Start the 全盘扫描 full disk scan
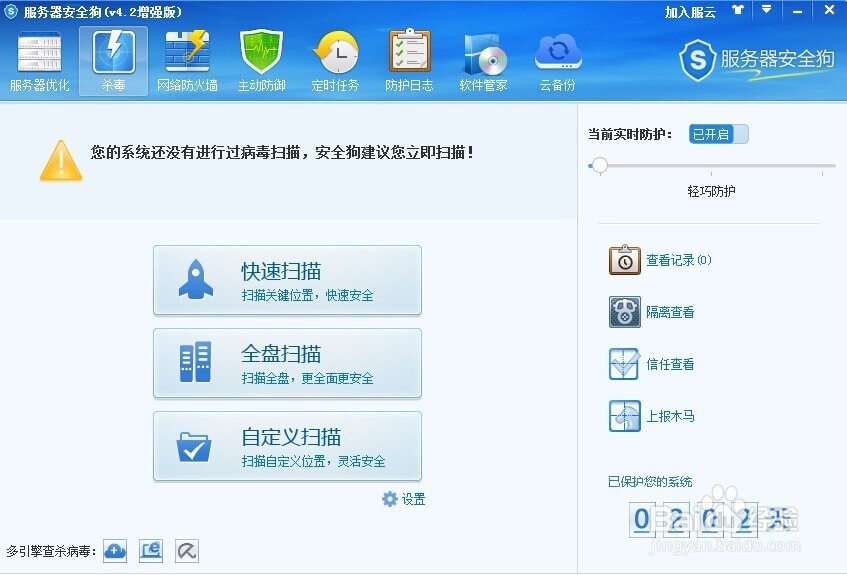 pos(287,363)
